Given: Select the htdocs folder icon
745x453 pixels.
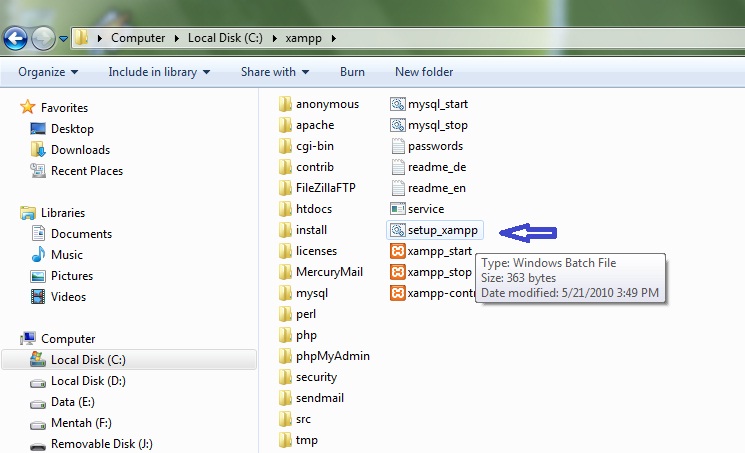Looking at the screenshot, I should [285, 209].
